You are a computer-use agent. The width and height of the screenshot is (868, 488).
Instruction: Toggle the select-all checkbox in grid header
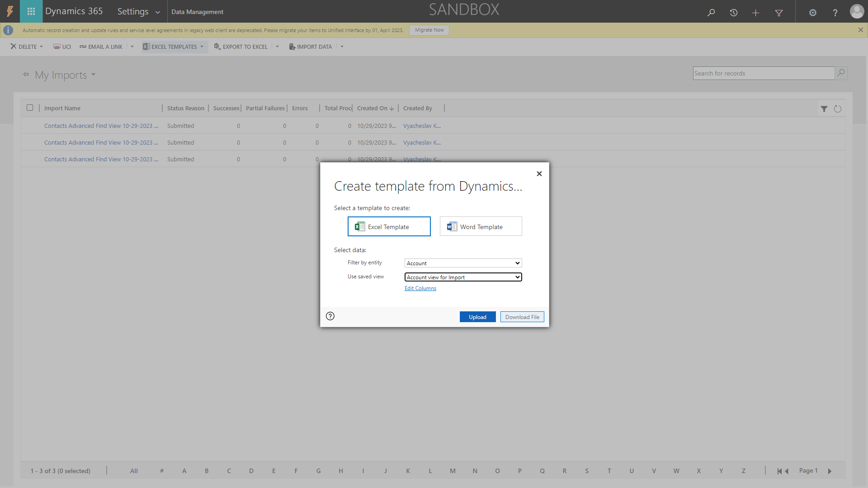30,108
